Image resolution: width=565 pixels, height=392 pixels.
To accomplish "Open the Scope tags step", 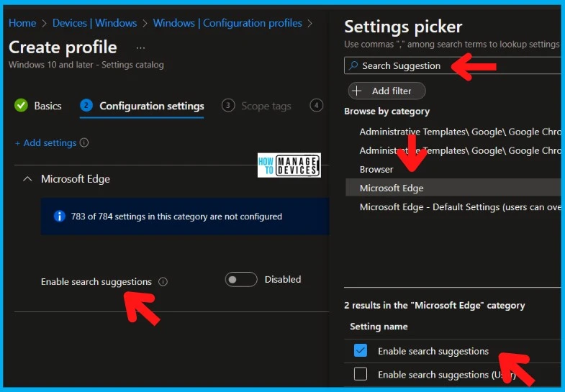I will pyautogui.click(x=266, y=106).
